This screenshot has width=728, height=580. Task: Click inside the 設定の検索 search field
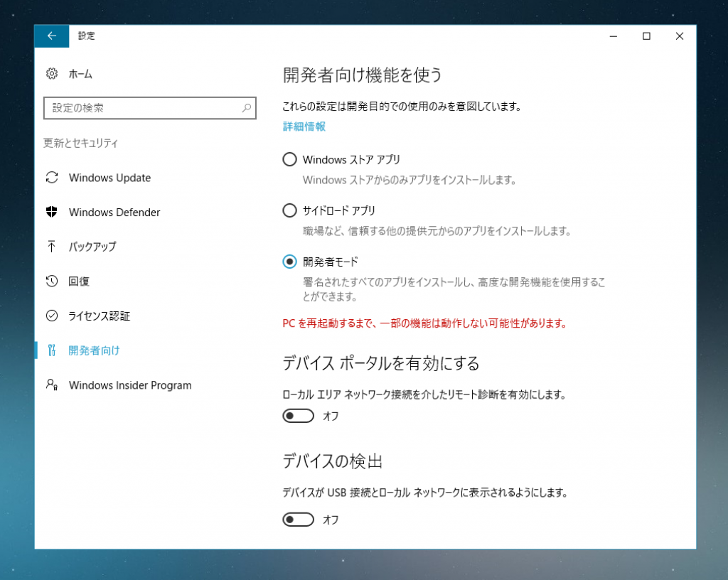128,108
